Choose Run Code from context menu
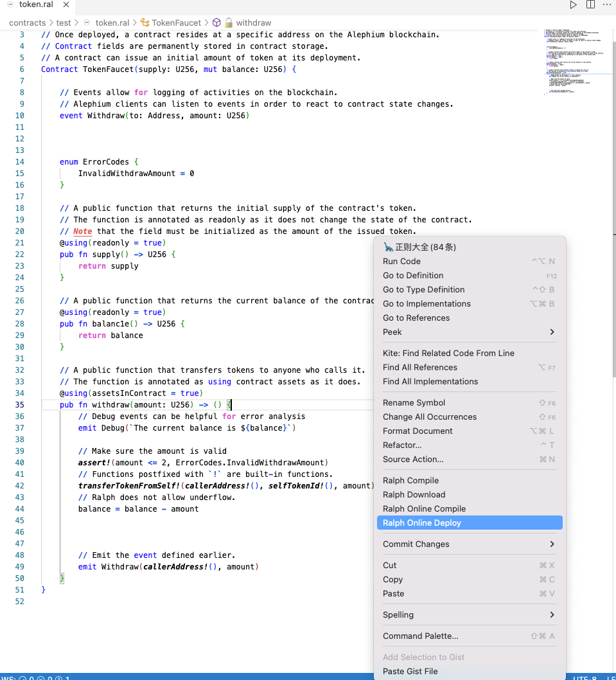Screen dimensions: 616x680 click(x=470, y=262)
